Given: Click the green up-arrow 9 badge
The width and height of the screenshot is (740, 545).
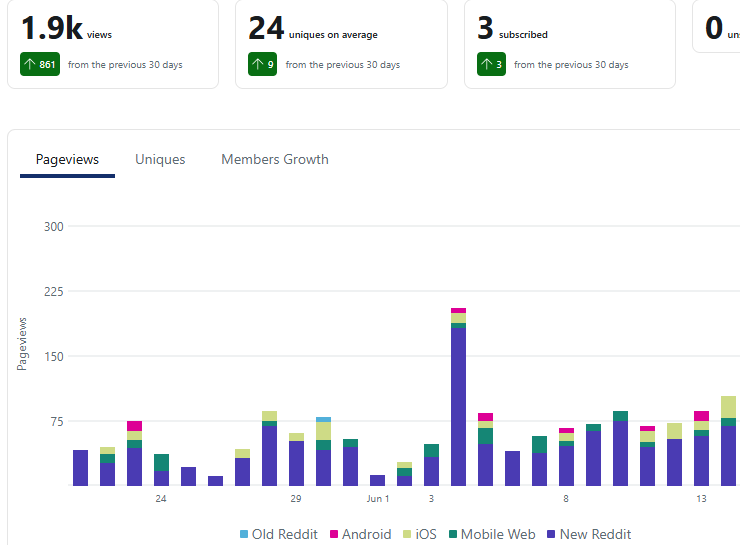Looking at the screenshot, I should pyautogui.click(x=262, y=65).
